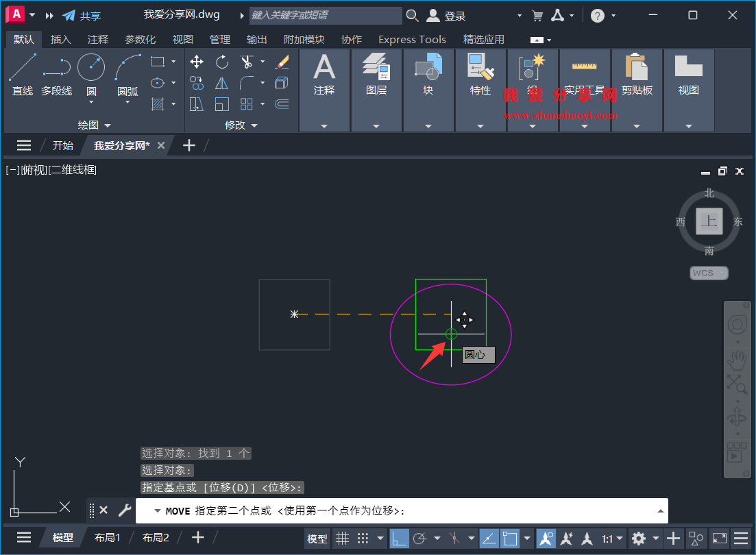Open the 视图 view panel in ribbon

coord(689,90)
